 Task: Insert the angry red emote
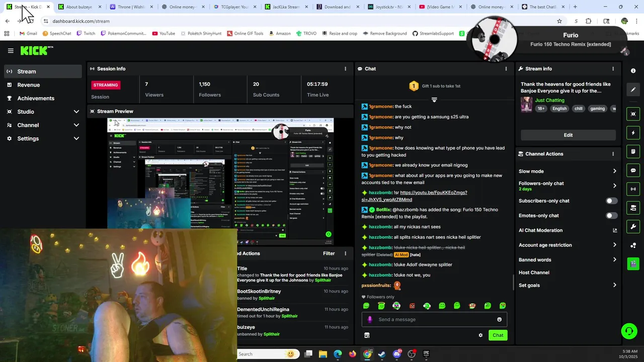tap(412, 306)
